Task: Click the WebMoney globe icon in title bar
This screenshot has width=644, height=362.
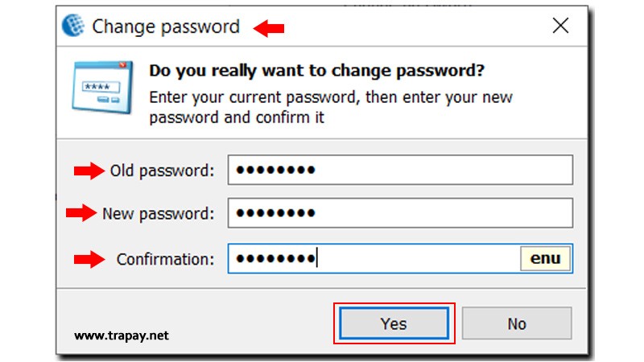Action: (x=73, y=27)
